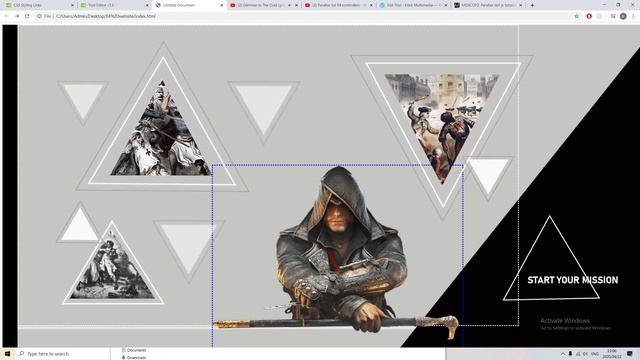Open the MDN/COPO tab at far right
The image size is (640, 360).
(488, 5)
